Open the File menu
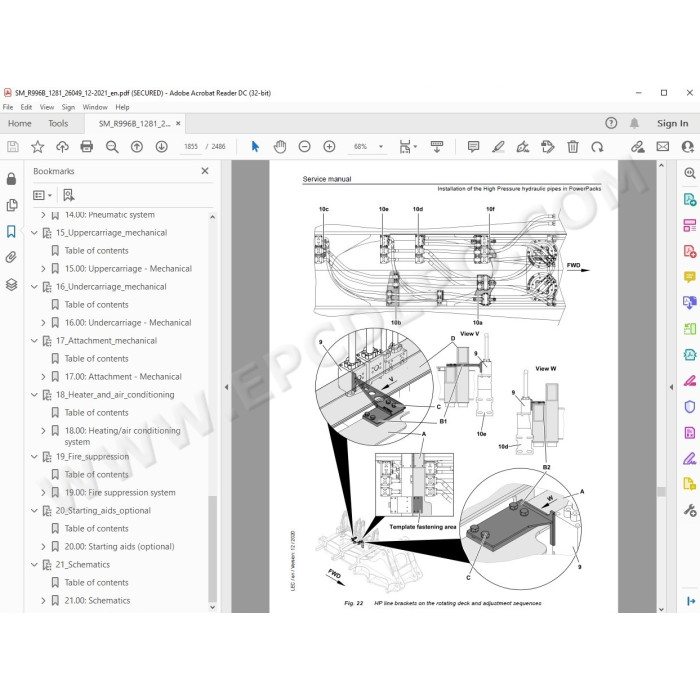Viewport: 700px width, 700px height. click(8, 107)
